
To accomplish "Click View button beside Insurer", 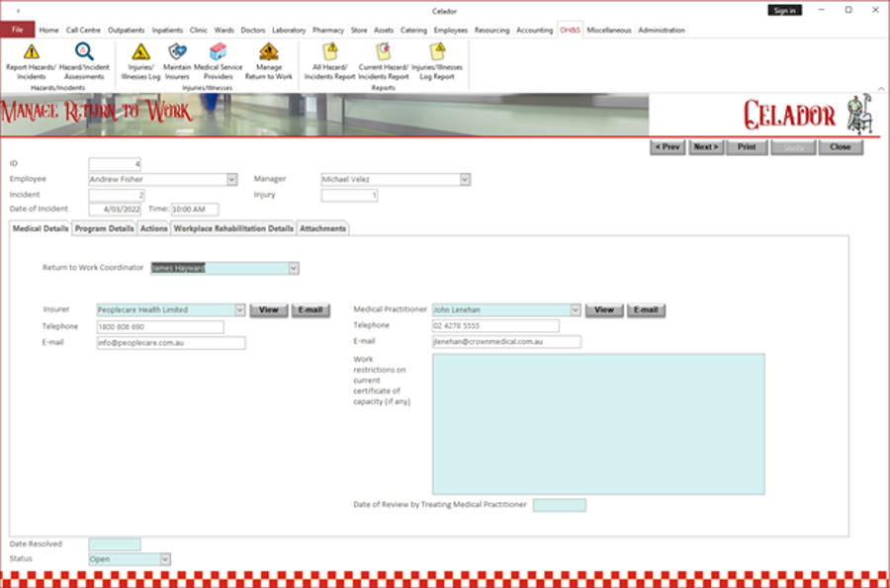I will click(x=267, y=310).
